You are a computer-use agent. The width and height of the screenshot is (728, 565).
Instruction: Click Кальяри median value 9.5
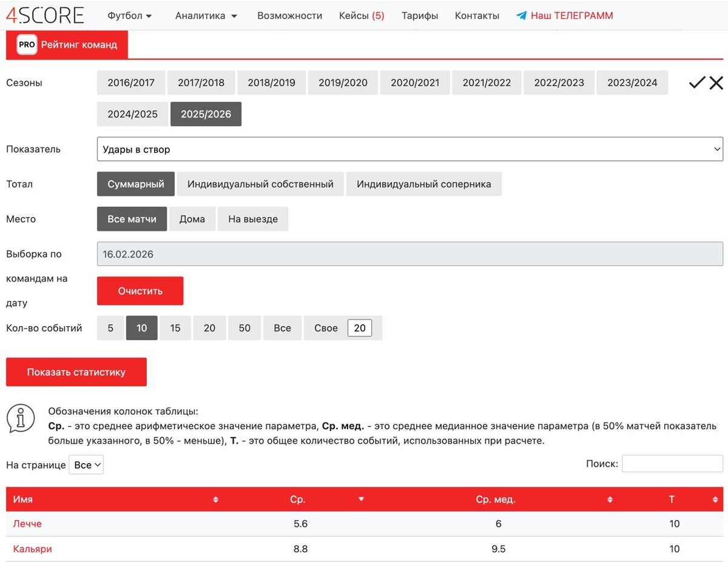(x=499, y=549)
